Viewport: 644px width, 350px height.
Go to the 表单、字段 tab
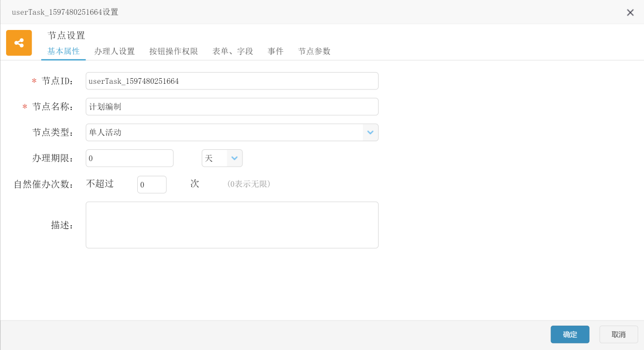click(x=233, y=51)
